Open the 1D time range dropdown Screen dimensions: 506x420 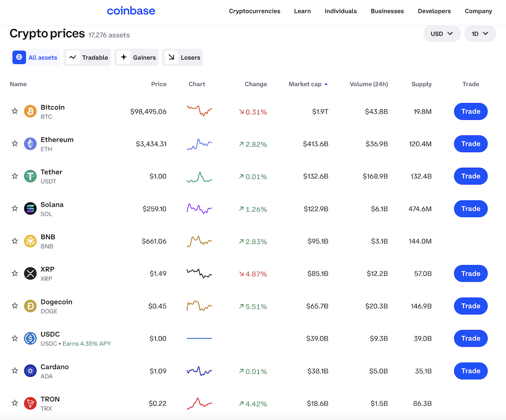(x=480, y=33)
